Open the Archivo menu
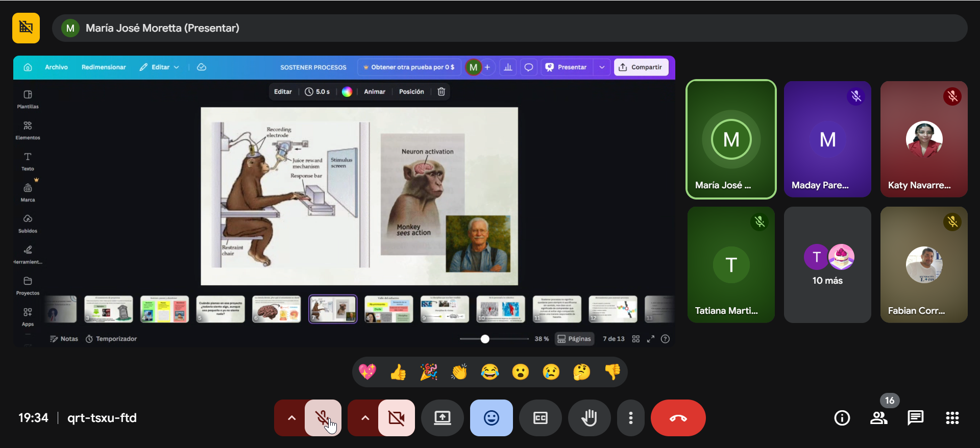This screenshot has height=448, width=980. tap(56, 67)
